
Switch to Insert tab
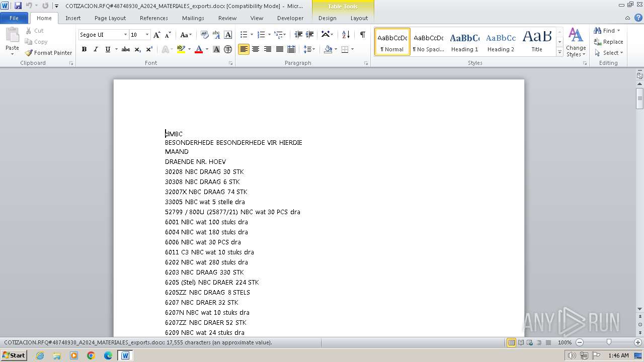coord(73,18)
